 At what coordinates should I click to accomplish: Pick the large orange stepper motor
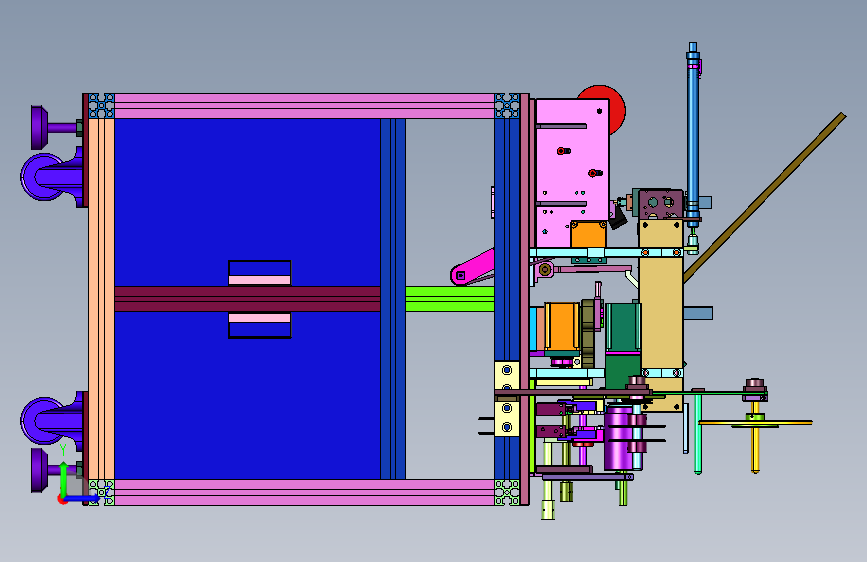click(562, 329)
